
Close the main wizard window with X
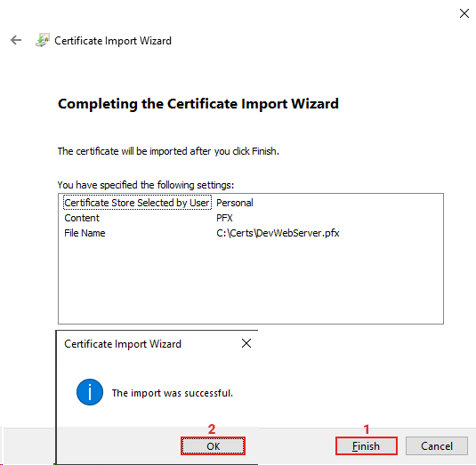click(x=464, y=13)
